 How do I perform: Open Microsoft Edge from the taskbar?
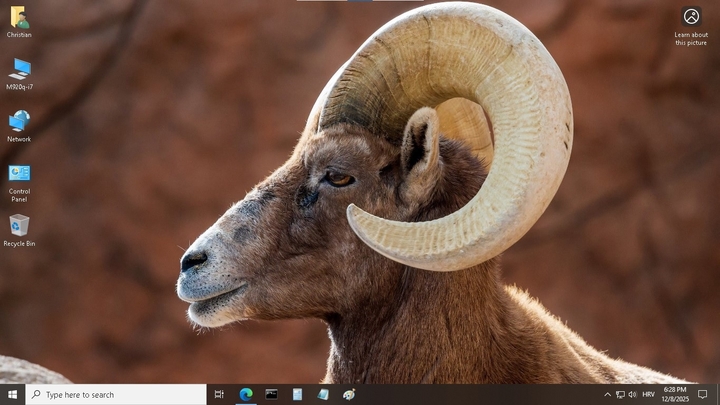(x=245, y=394)
